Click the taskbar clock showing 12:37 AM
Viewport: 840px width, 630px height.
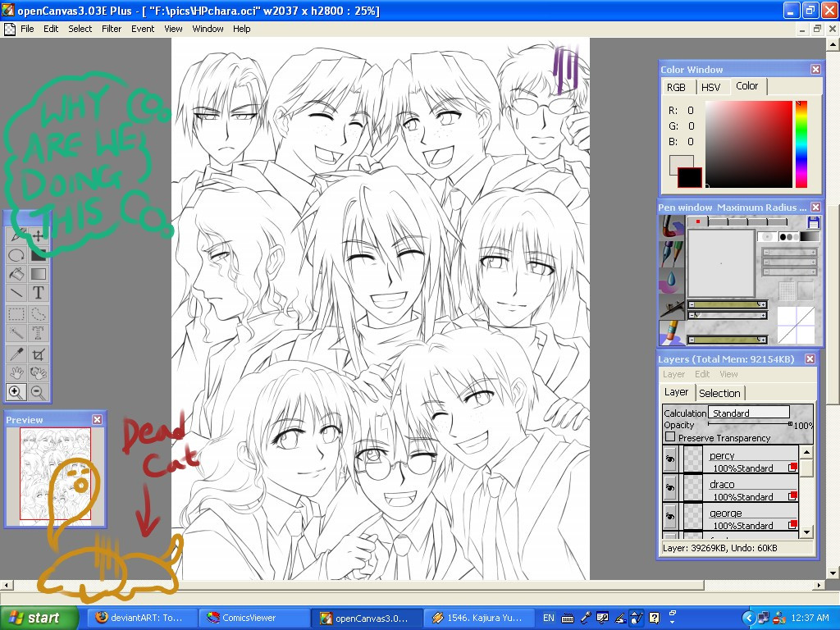[810, 618]
